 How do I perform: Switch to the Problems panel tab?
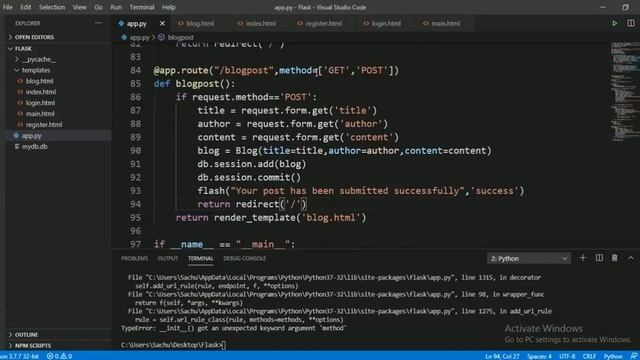pyautogui.click(x=135, y=258)
